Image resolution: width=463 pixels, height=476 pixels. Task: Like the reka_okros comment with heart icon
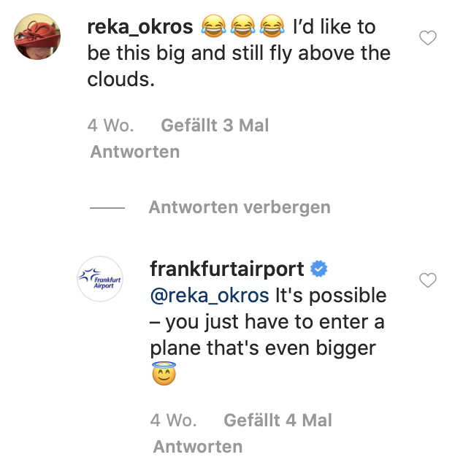click(428, 38)
